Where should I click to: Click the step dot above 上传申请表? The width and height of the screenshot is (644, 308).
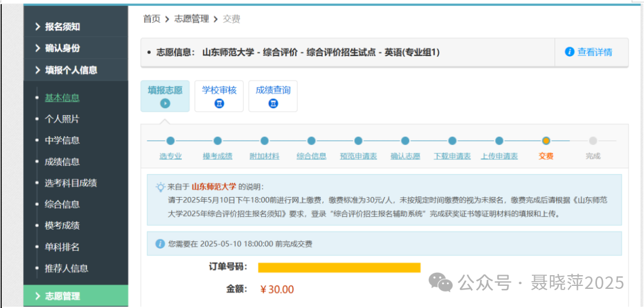pos(499,141)
